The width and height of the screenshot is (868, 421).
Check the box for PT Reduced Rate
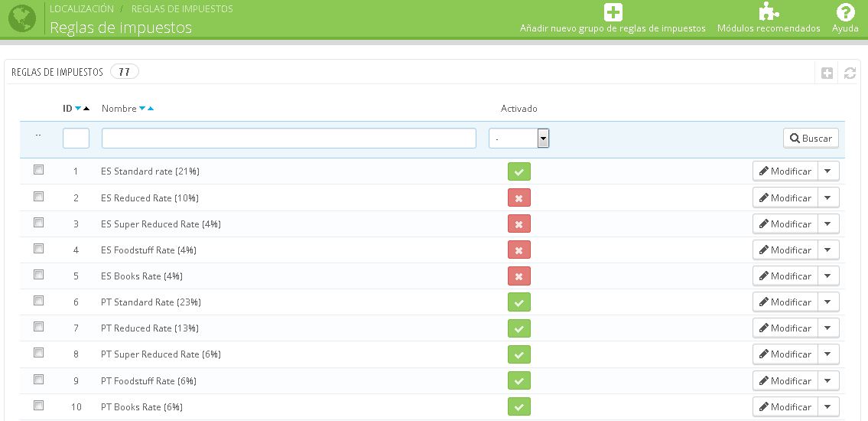(38, 326)
